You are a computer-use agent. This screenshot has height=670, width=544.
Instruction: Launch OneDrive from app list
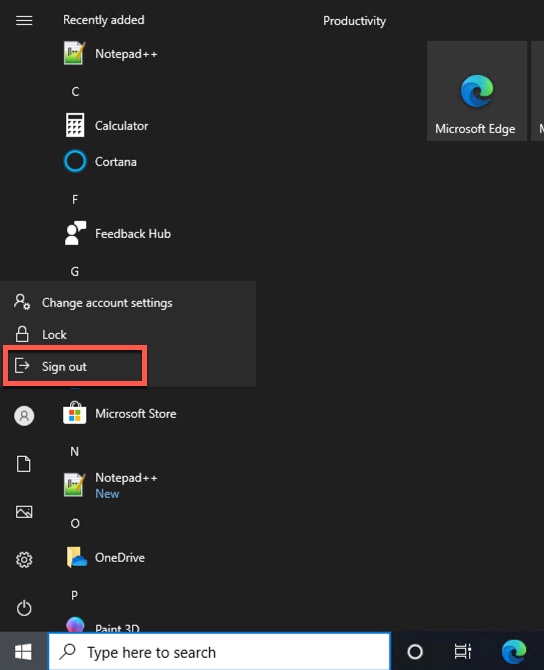click(x=105, y=557)
